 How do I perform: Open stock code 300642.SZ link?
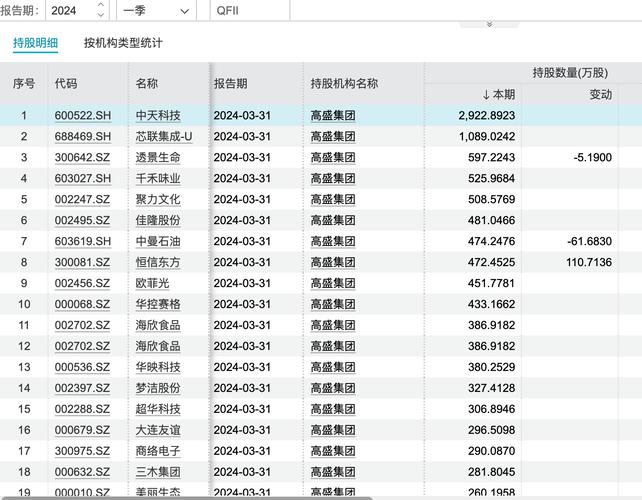coord(83,158)
